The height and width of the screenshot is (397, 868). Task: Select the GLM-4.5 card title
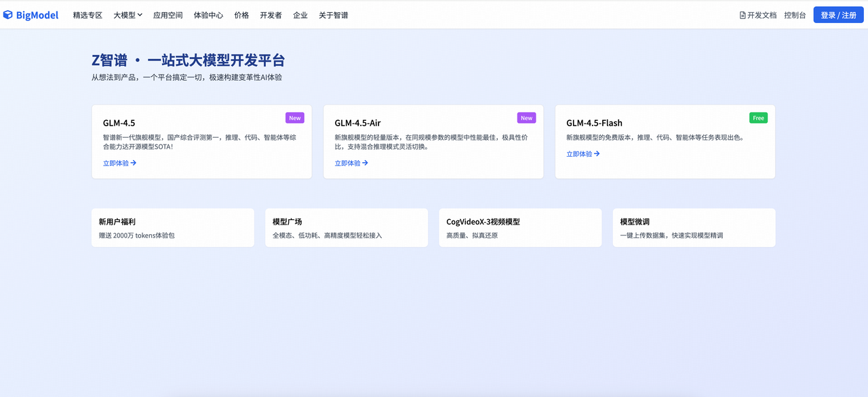[x=119, y=123]
